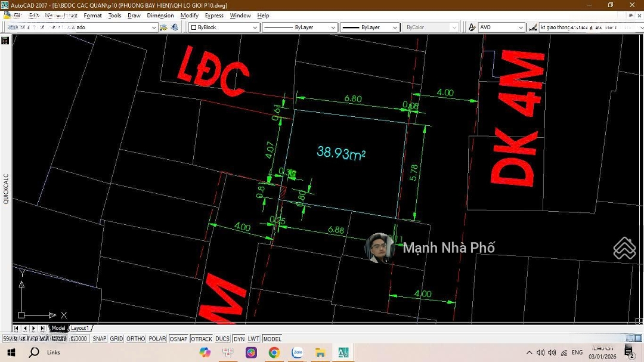
Task: Open the Text Style icon beside AVO
Action: click(472, 27)
